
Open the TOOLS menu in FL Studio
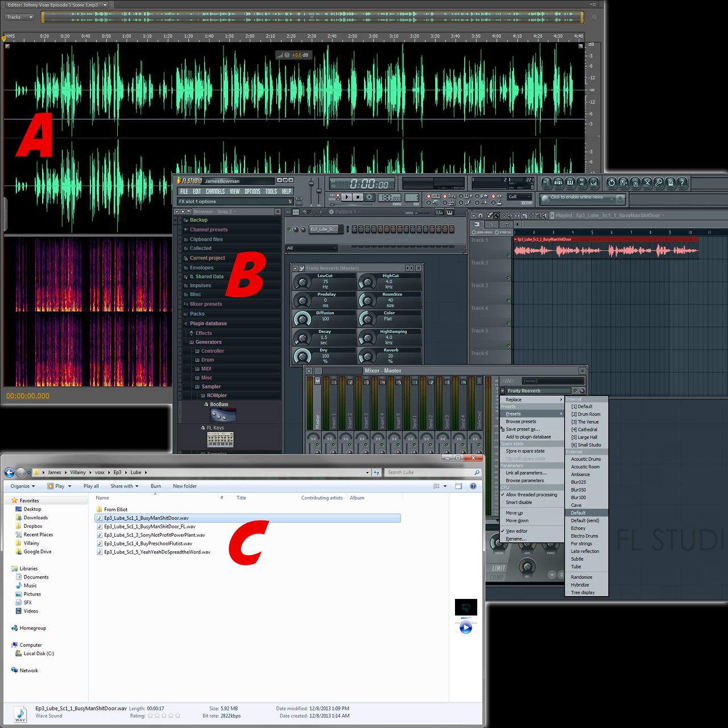pos(271,192)
